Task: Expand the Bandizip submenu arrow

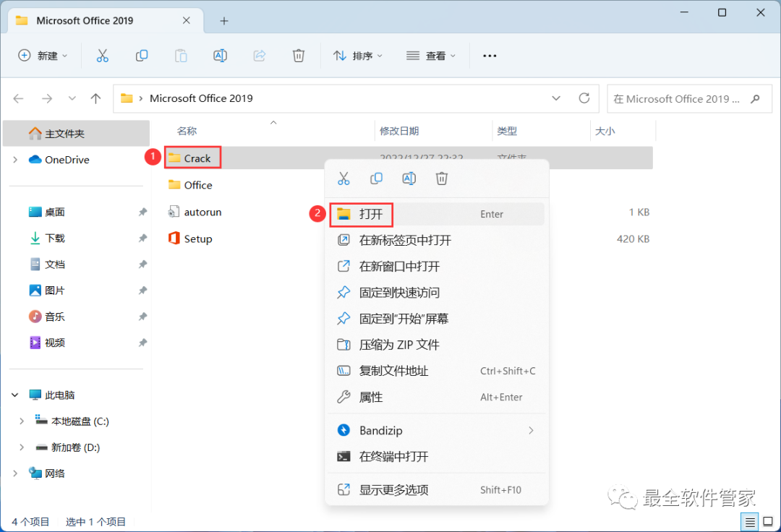Action: (531, 431)
